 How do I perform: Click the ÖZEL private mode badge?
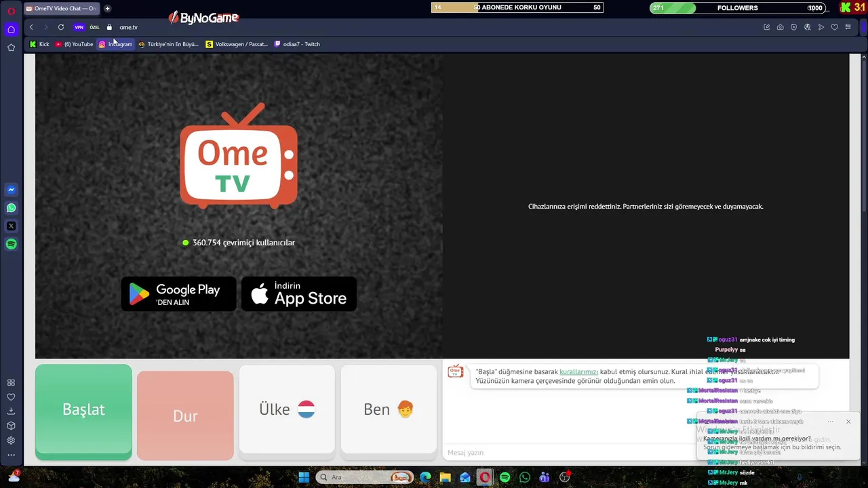(94, 27)
